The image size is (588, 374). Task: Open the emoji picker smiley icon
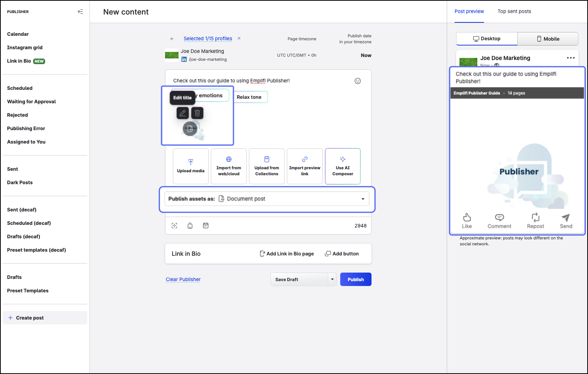(357, 81)
